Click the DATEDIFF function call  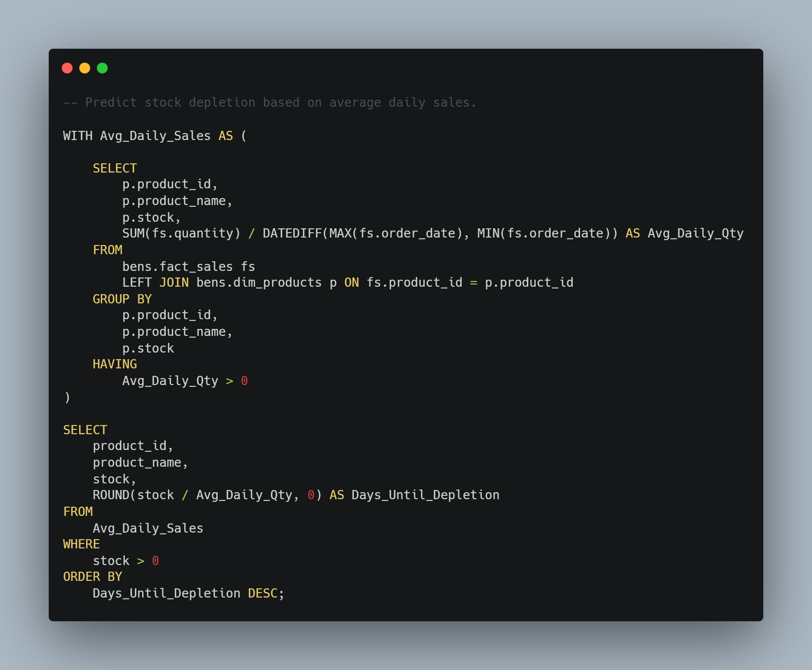[x=440, y=233]
